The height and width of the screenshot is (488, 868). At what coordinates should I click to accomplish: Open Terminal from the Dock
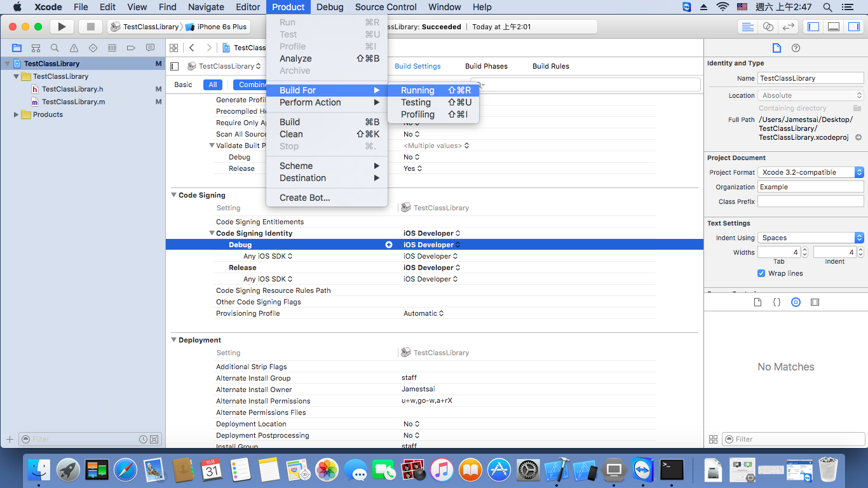coord(672,470)
